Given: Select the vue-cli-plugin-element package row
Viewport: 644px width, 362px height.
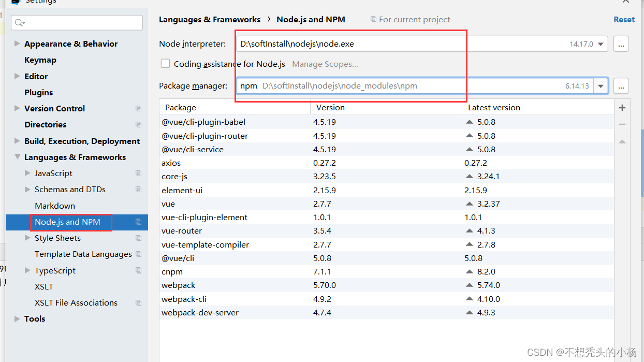Looking at the screenshot, I should coord(387,218).
